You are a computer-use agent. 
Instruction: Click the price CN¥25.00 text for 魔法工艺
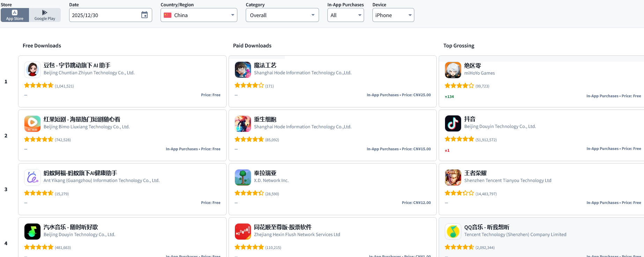416,95
